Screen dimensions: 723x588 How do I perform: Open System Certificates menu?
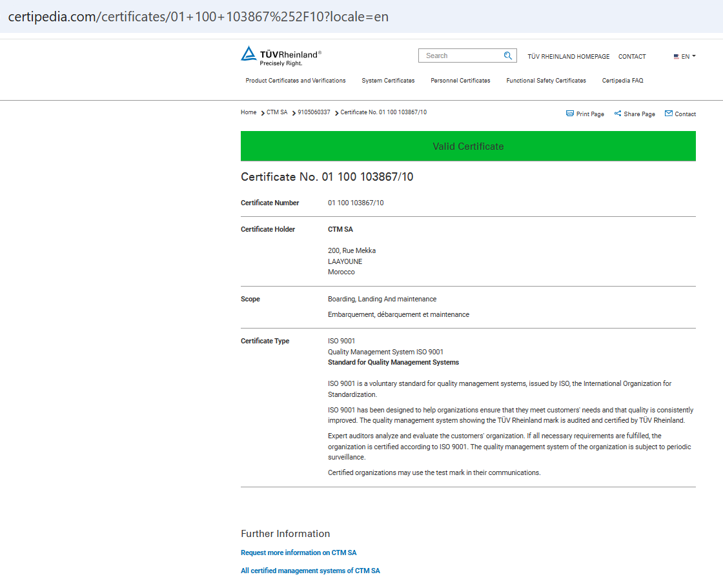pyautogui.click(x=388, y=80)
